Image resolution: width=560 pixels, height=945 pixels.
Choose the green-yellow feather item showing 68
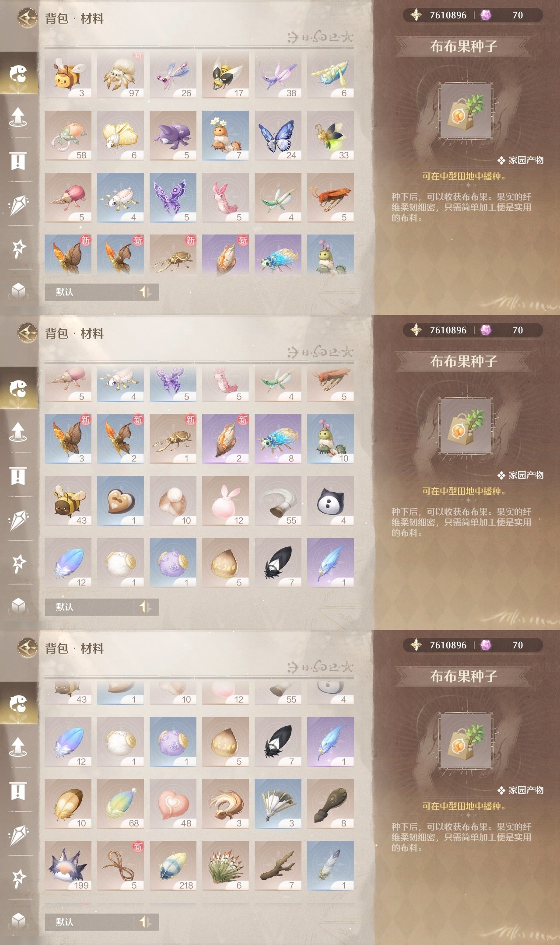120,804
